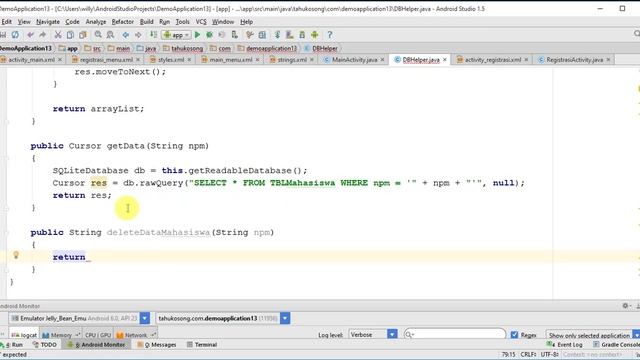Click the logcat search input field
Viewport: 640px width, 360px height.
tap(455, 335)
